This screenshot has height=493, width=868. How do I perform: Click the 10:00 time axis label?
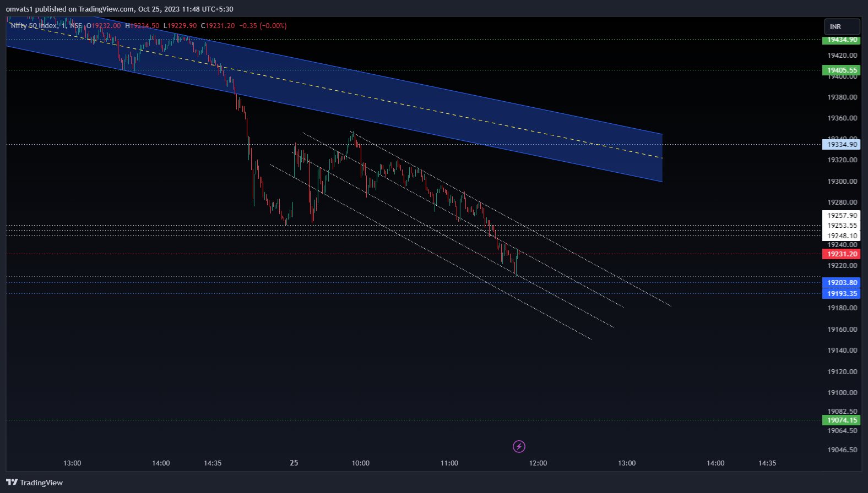tap(361, 463)
